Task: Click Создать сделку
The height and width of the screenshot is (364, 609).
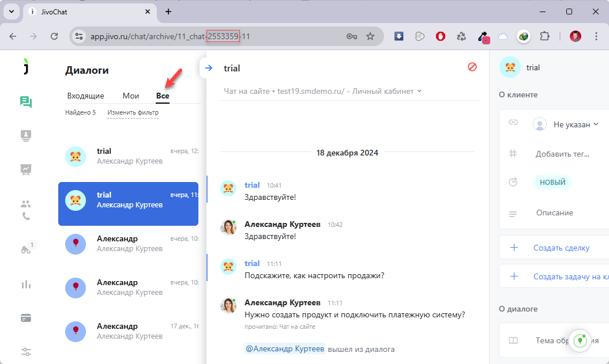Action: coord(561,248)
